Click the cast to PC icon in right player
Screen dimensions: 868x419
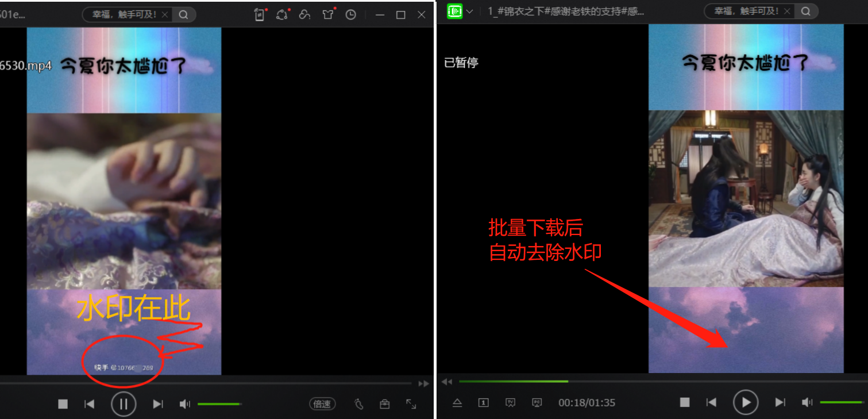(537, 402)
